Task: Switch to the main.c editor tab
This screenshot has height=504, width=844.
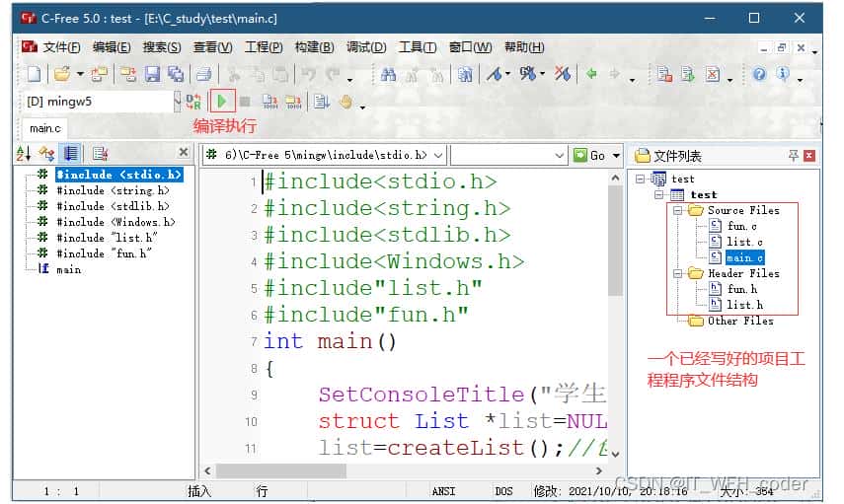Action: [x=44, y=128]
